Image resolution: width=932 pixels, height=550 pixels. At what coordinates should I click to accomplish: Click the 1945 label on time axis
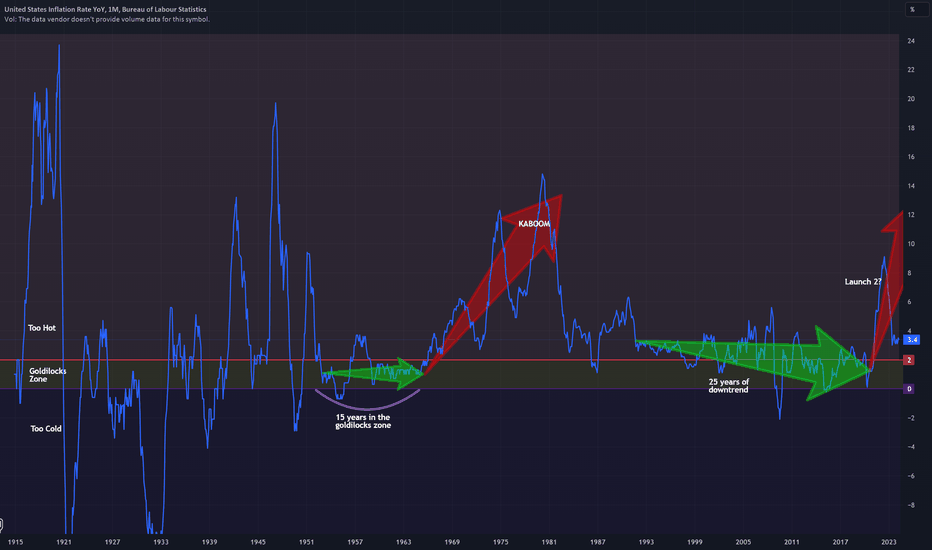(x=258, y=542)
